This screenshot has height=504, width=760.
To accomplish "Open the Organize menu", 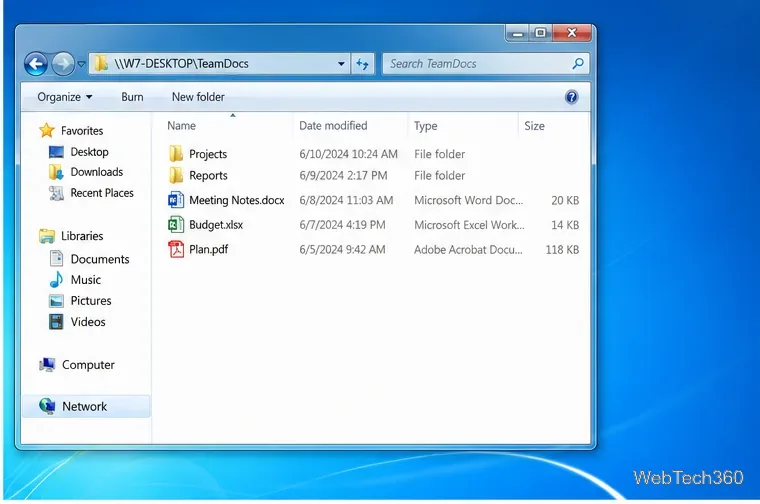I will 65,97.
